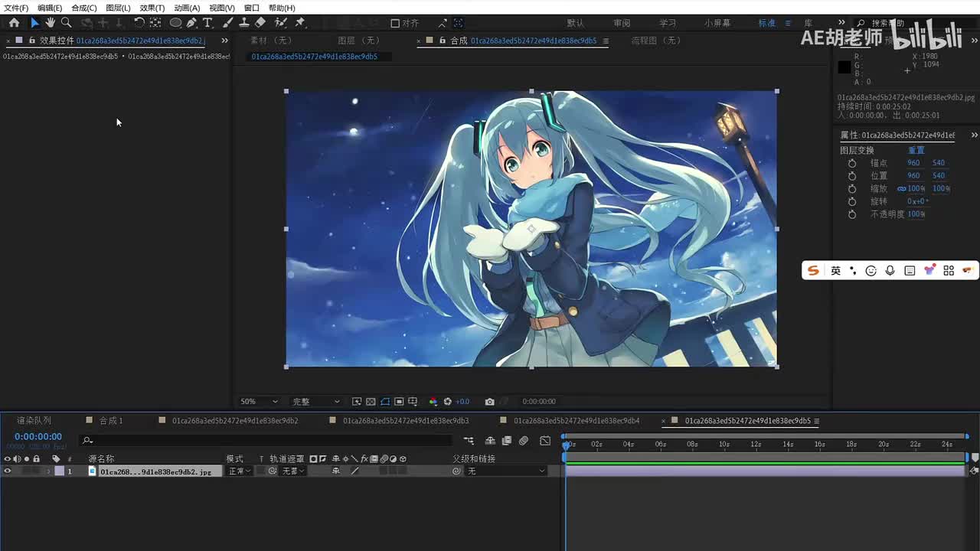The width and height of the screenshot is (980, 551).
Task: Select the Ellipse shape tool
Action: coord(175,23)
